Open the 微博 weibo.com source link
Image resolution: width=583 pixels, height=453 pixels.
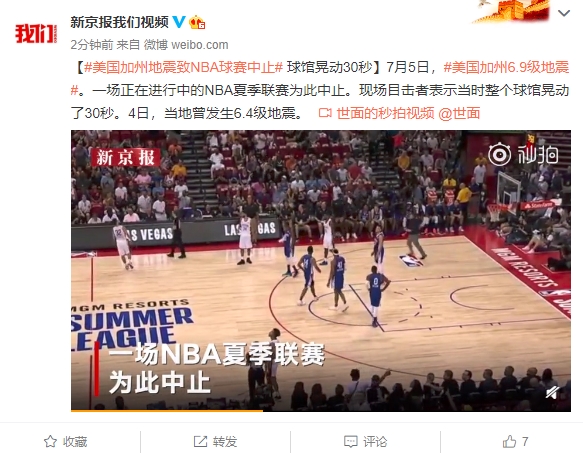coord(186,45)
